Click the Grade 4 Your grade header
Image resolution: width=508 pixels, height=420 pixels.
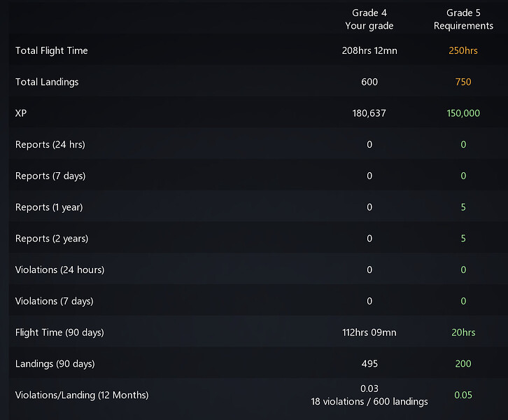click(369, 20)
